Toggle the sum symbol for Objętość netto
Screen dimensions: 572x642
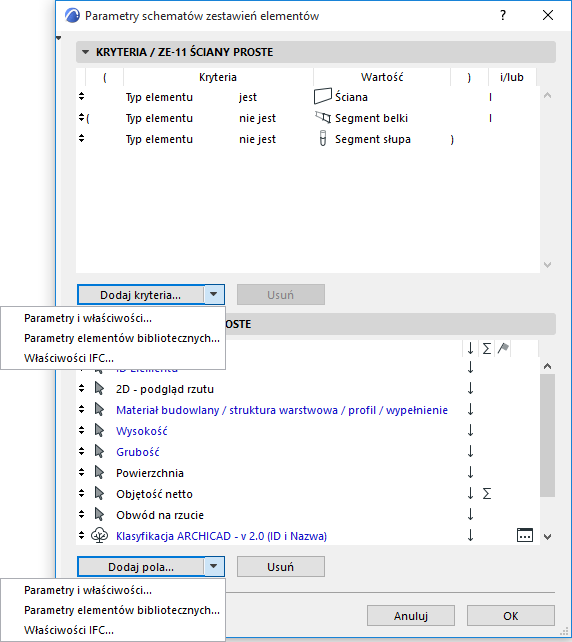click(x=486, y=493)
